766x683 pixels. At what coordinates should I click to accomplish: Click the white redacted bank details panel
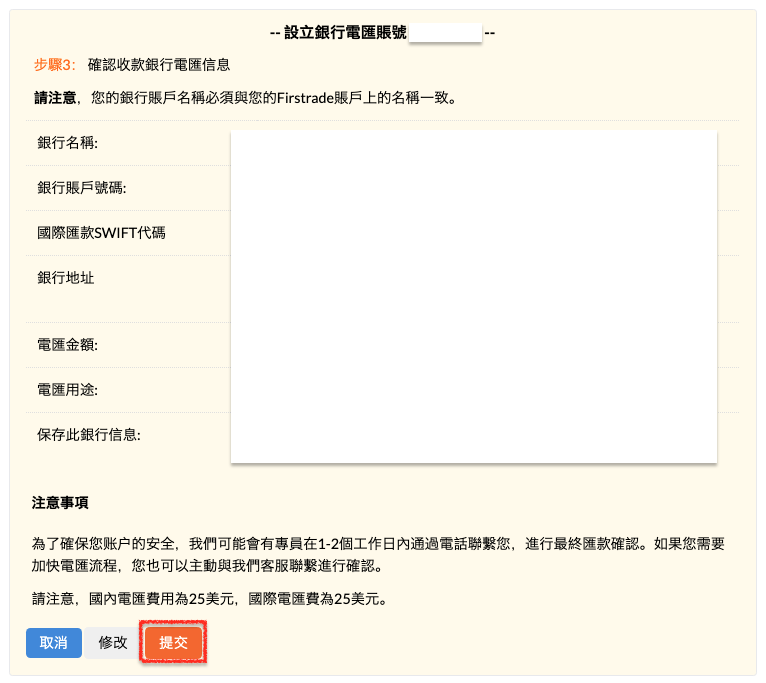click(473, 296)
